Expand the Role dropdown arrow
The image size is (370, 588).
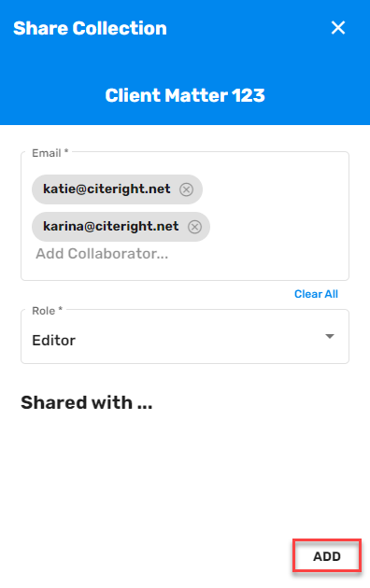330,336
